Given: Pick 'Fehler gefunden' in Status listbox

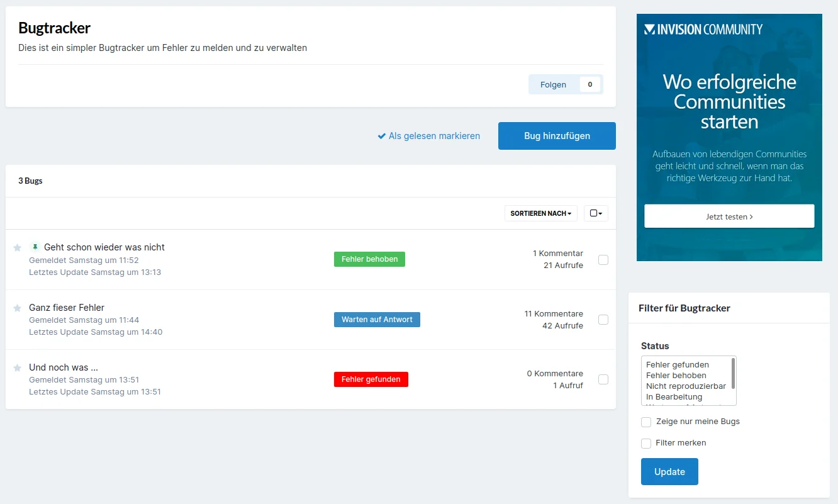Looking at the screenshot, I should pos(677,365).
